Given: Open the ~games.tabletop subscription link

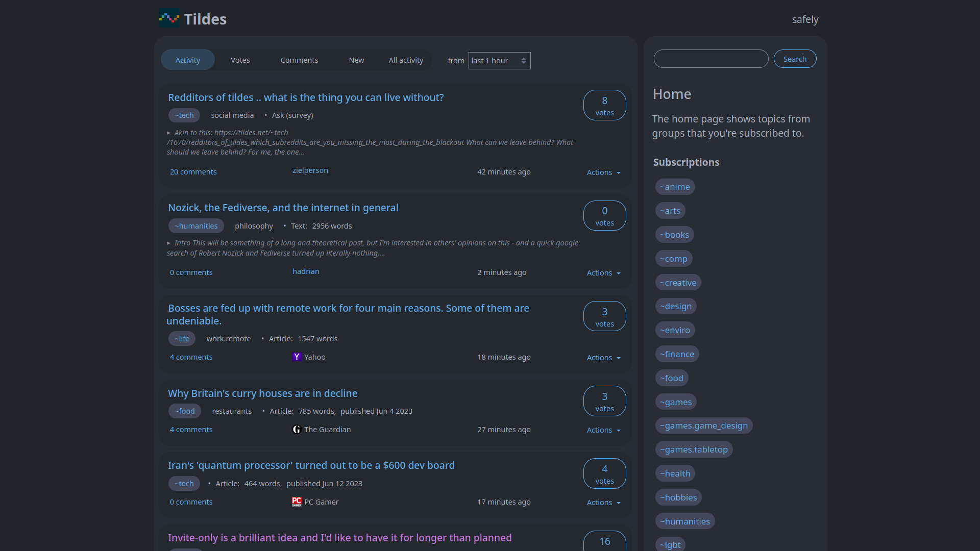Looking at the screenshot, I should (694, 449).
